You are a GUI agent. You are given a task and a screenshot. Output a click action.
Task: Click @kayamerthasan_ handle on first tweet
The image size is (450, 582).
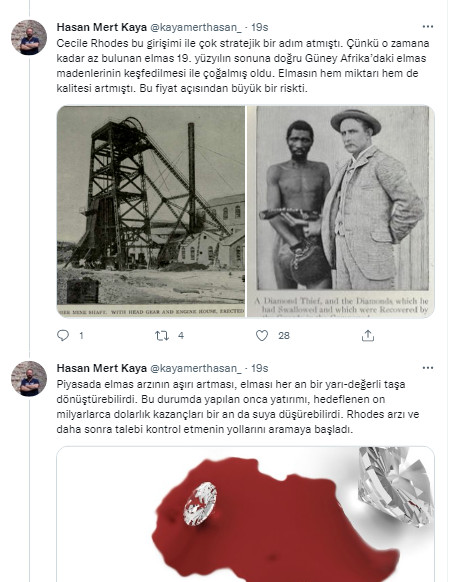pyautogui.click(x=196, y=27)
